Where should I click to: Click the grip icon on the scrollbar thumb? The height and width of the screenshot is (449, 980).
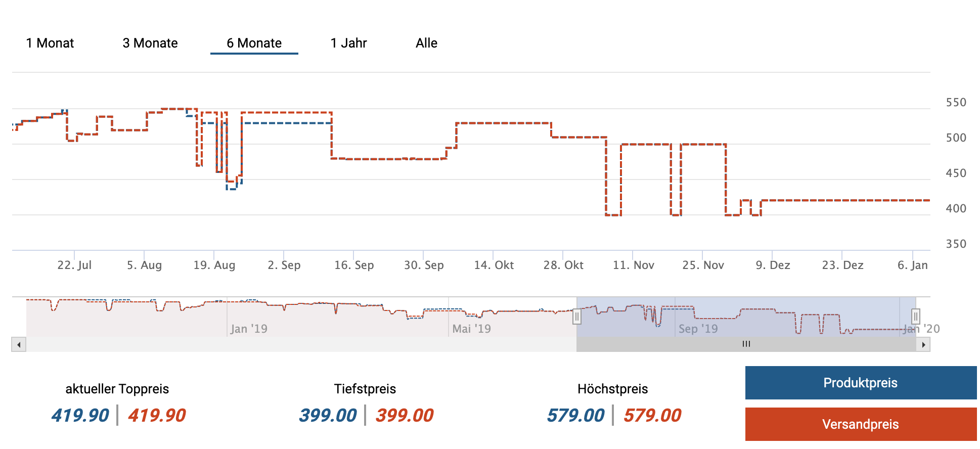(x=746, y=344)
